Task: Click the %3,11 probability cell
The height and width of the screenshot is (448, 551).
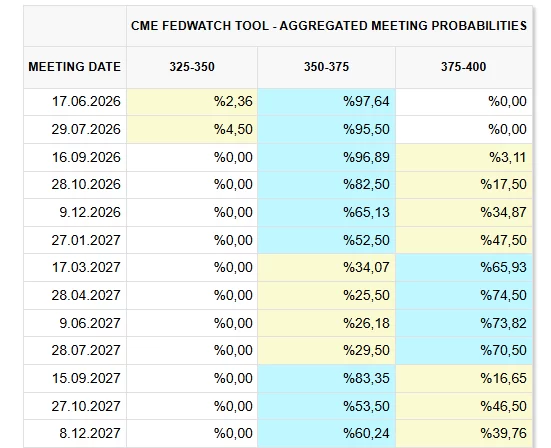Action: pyautogui.click(x=464, y=157)
